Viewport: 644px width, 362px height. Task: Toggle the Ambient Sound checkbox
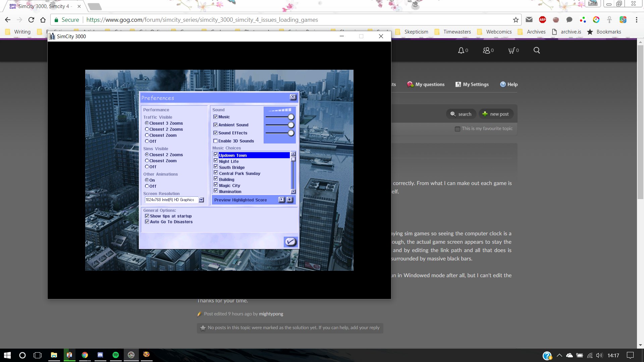click(215, 125)
